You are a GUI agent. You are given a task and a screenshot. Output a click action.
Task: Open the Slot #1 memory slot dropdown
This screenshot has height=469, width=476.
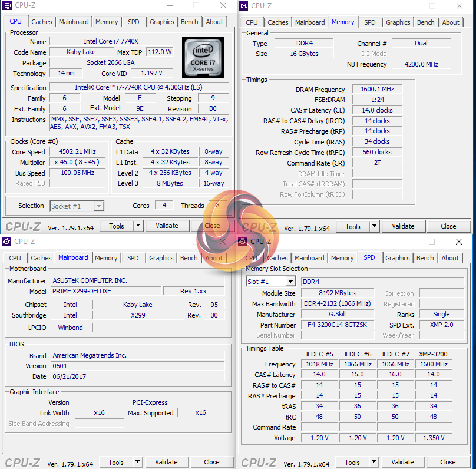[290, 282]
